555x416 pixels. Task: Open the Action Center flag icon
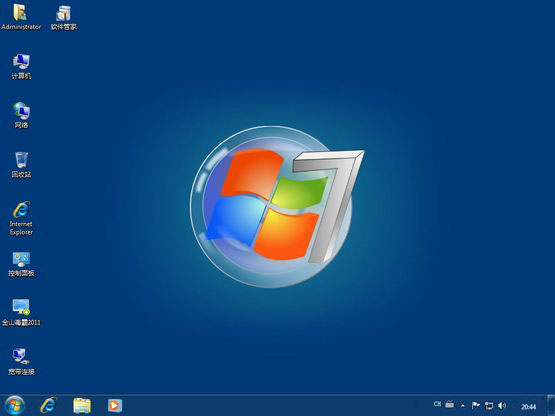click(x=476, y=405)
